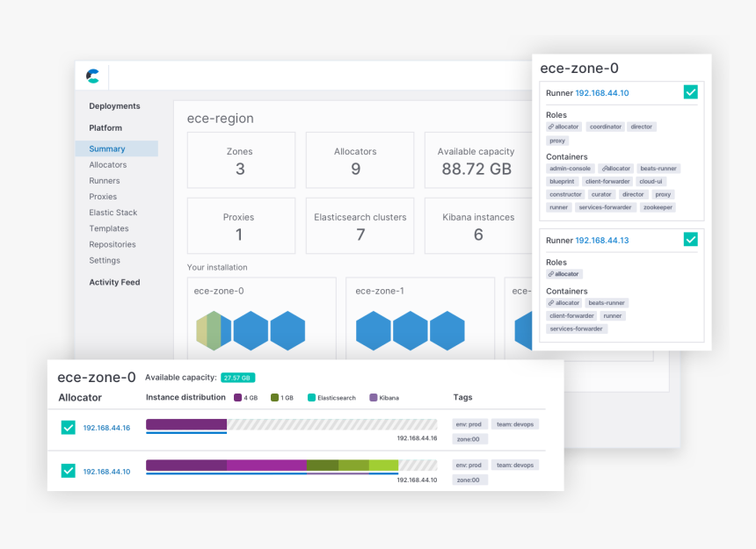Viewport: 756px width, 549px height.
Task: Click the team: devops tag for 192.168.44.16
Action: 515,424
